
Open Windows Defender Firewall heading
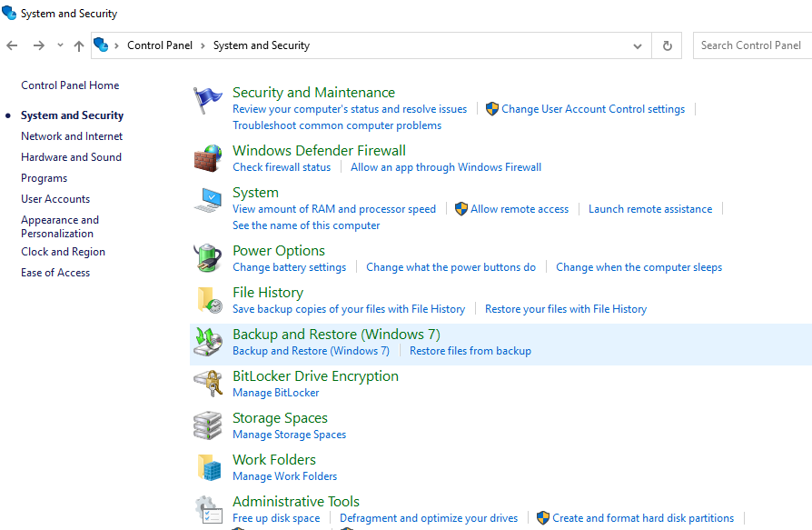319,150
